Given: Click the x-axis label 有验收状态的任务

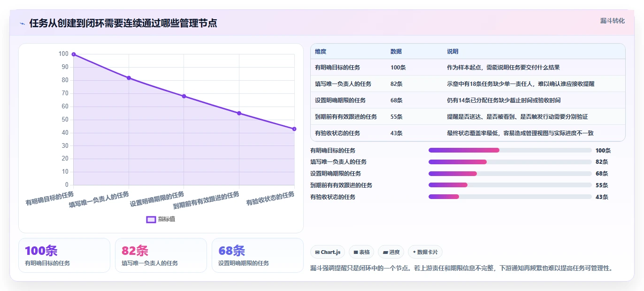Looking at the screenshot, I should (270, 199).
